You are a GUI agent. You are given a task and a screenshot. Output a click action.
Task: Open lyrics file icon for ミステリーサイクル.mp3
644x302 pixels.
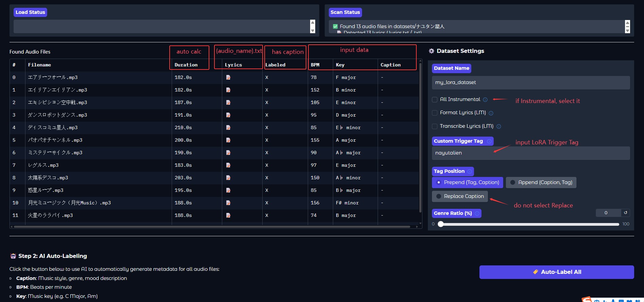click(228, 153)
